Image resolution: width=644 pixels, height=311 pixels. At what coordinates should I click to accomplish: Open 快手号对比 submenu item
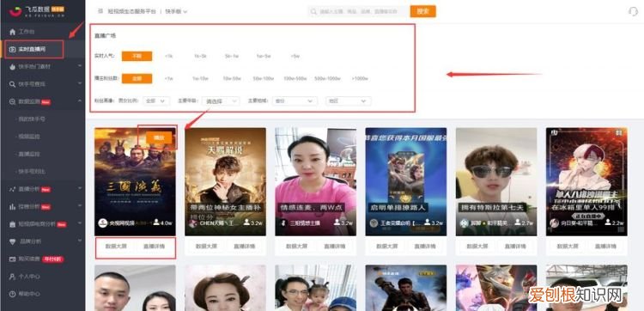(x=31, y=171)
